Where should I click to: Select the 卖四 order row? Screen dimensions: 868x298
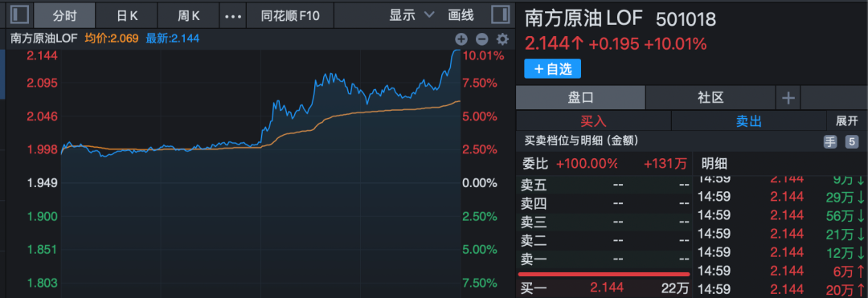(x=604, y=203)
